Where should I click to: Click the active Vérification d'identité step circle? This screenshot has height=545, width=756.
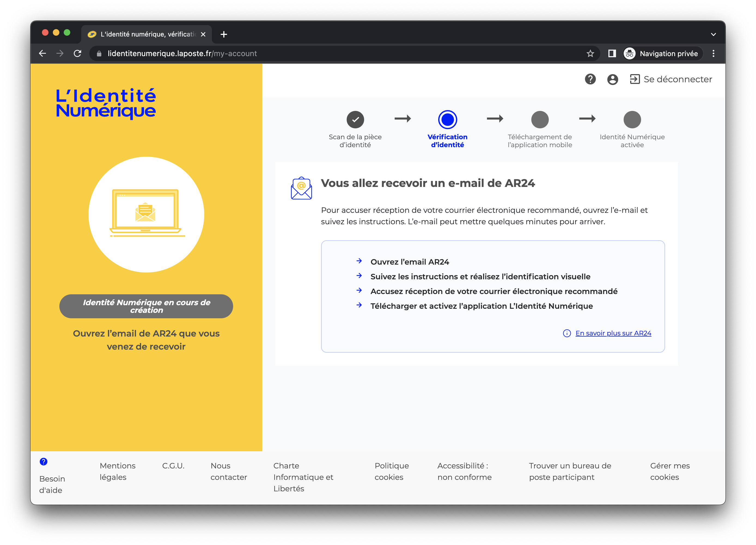pyautogui.click(x=447, y=119)
